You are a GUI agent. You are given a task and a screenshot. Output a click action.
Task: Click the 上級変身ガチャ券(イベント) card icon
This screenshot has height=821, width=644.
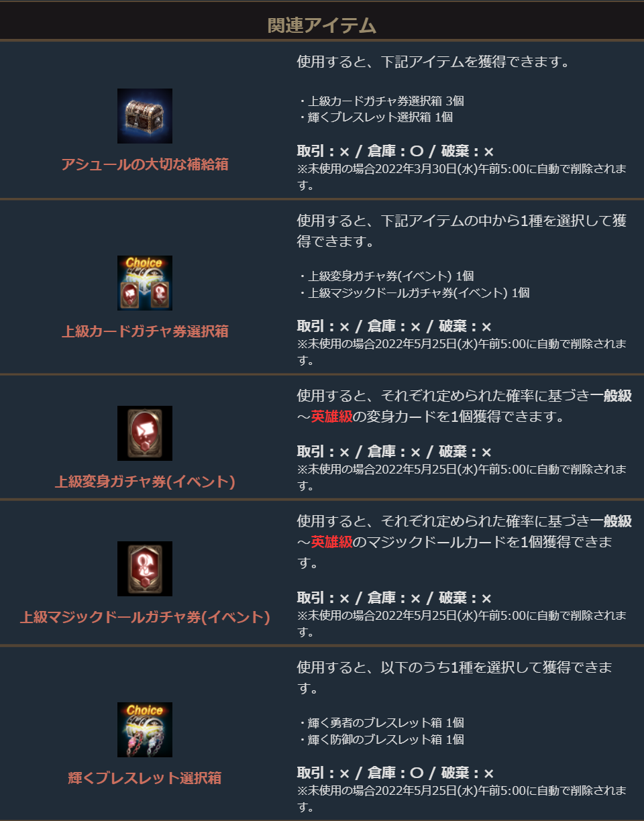pyautogui.click(x=145, y=433)
